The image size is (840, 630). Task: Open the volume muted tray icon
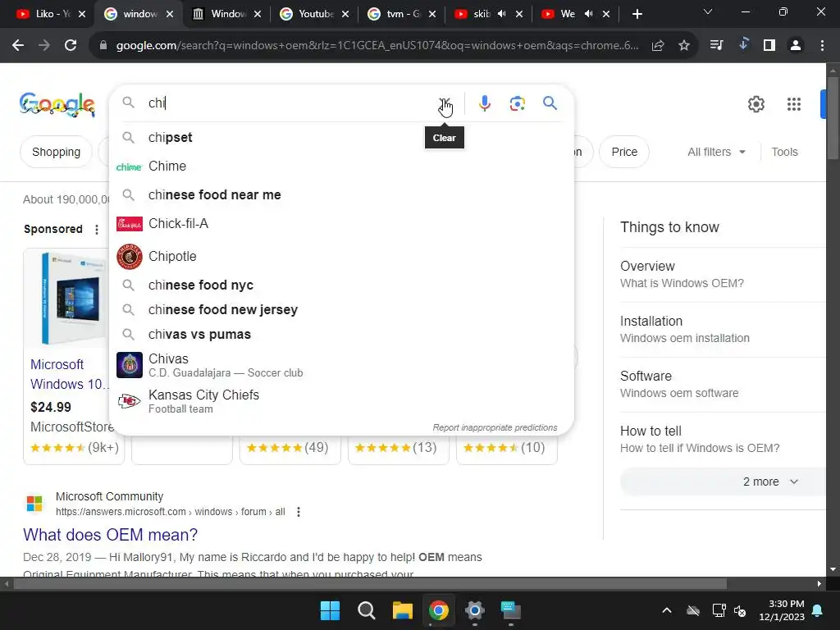[x=741, y=610]
